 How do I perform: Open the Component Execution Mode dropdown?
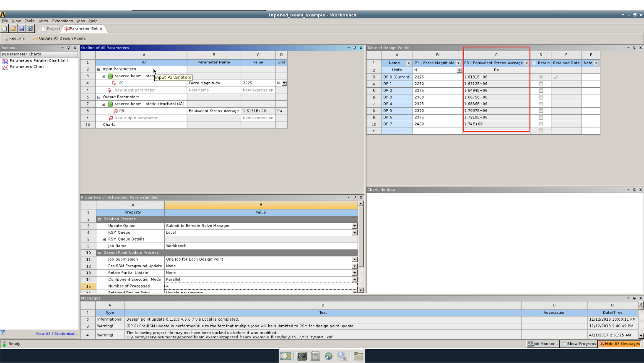355,279
